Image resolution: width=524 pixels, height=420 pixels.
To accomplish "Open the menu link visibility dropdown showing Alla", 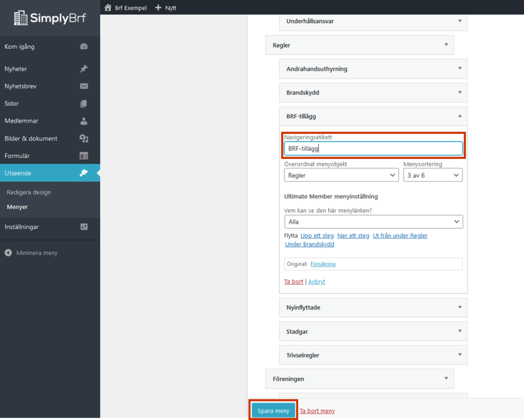I will pyautogui.click(x=373, y=222).
